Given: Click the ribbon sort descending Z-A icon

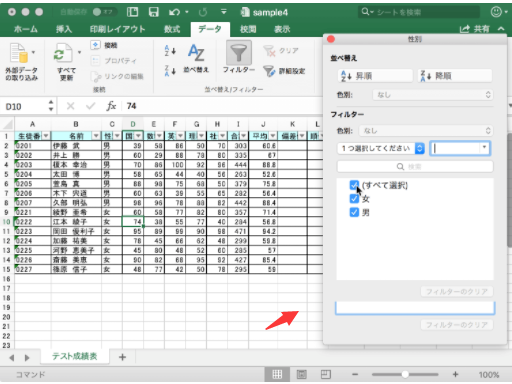Looking at the screenshot, I should (x=170, y=71).
